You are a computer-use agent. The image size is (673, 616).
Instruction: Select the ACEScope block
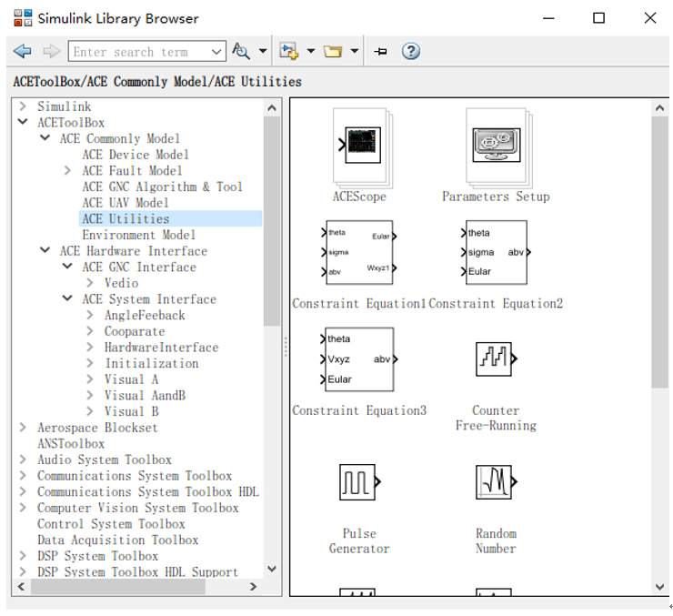coord(359,146)
